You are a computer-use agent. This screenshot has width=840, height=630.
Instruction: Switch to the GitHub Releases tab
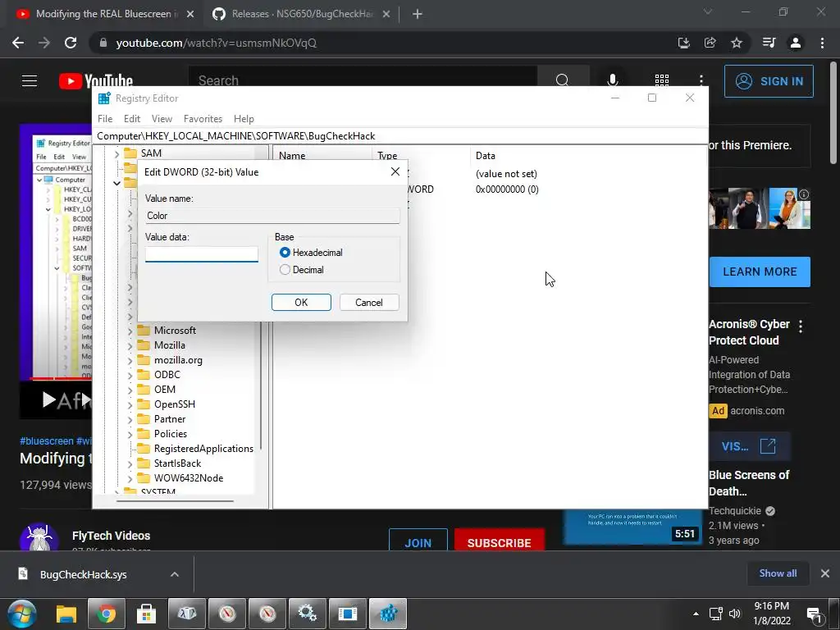[300, 14]
